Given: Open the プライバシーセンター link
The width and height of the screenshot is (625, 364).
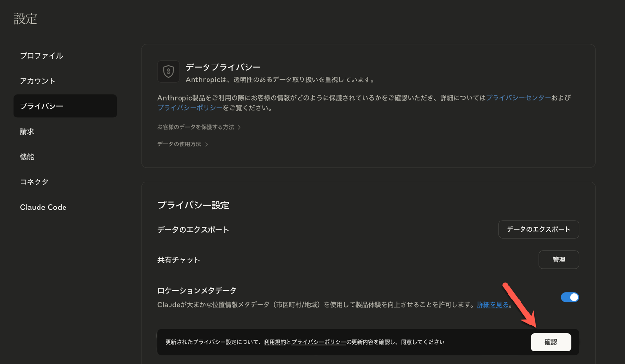Looking at the screenshot, I should click(518, 98).
